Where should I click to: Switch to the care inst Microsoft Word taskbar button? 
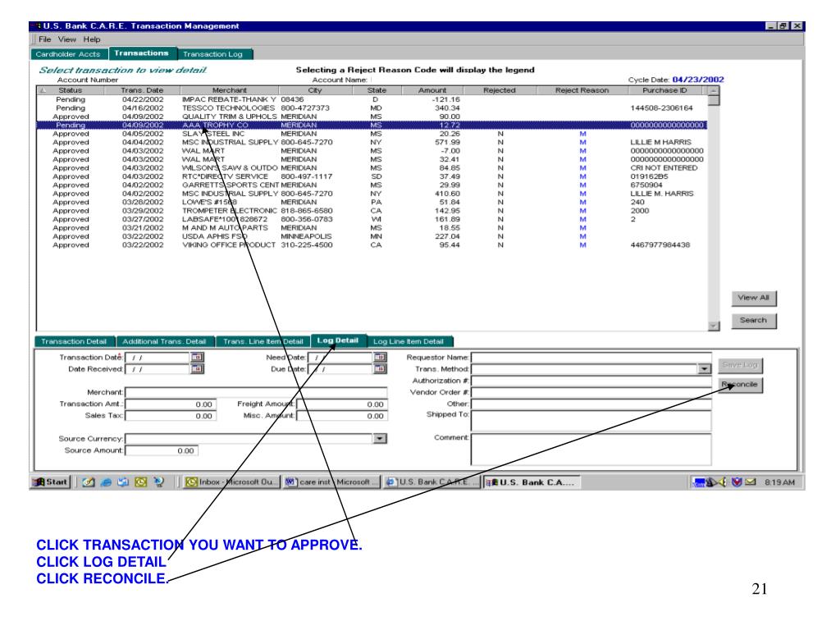[331, 482]
